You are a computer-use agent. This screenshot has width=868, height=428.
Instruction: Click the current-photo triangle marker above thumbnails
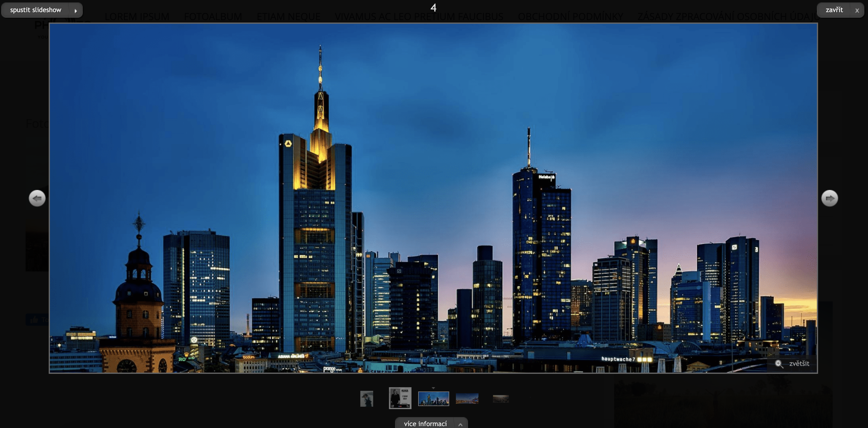point(433,388)
